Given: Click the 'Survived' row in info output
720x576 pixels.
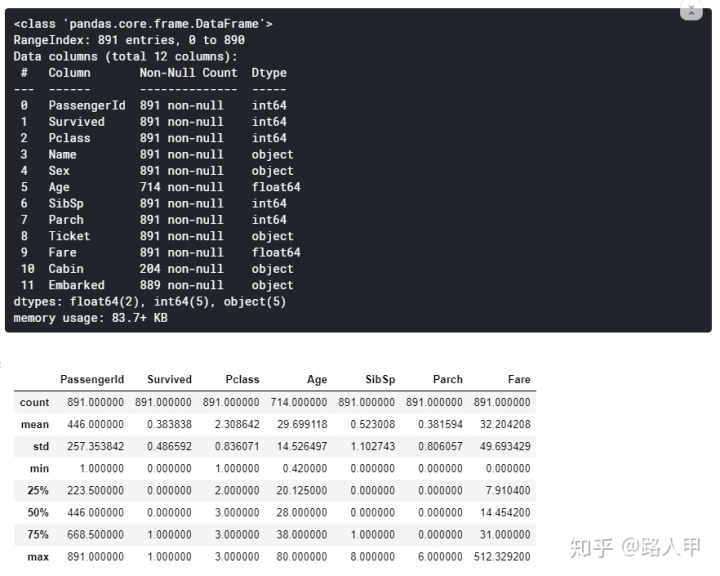Looking at the screenshot, I should click(x=154, y=122).
